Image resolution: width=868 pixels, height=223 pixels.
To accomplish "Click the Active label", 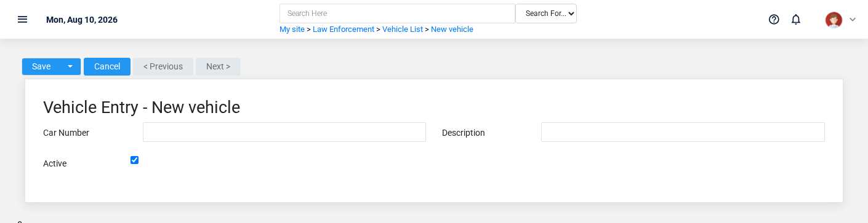I will pyautogui.click(x=55, y=163).
